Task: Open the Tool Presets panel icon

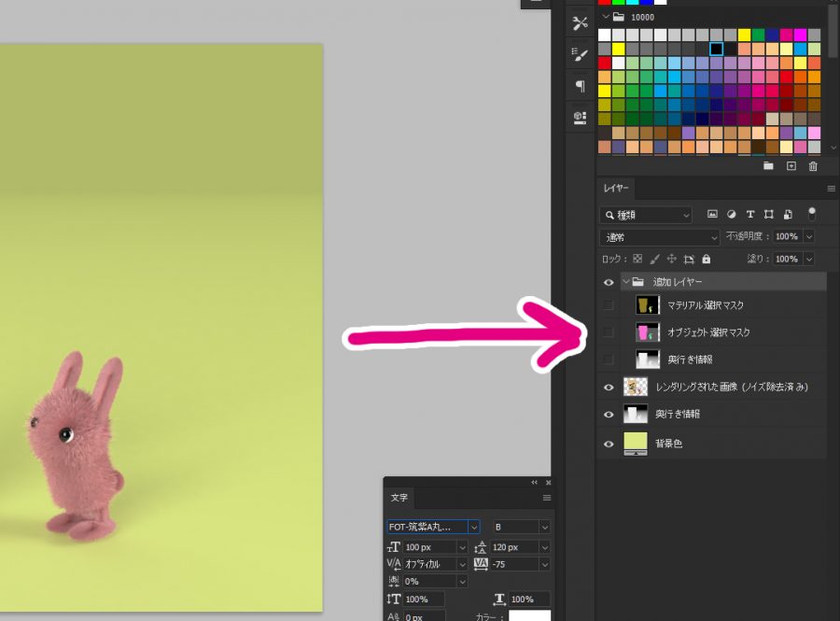Action: click(580, 23)
